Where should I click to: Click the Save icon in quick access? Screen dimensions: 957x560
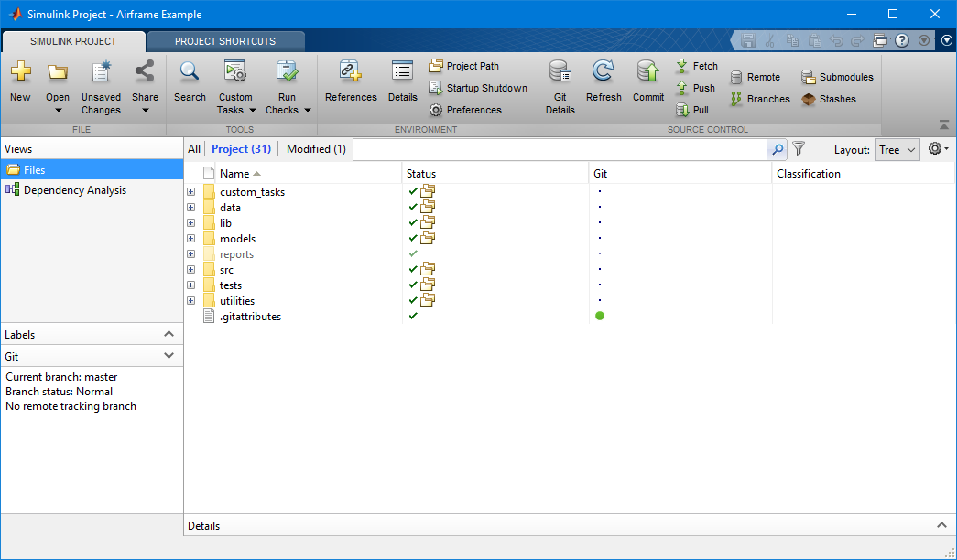tap(748, 41)
